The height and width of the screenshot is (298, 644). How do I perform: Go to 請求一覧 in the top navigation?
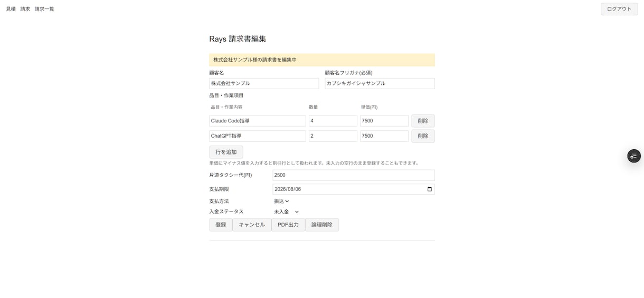[x=44, y=9]
